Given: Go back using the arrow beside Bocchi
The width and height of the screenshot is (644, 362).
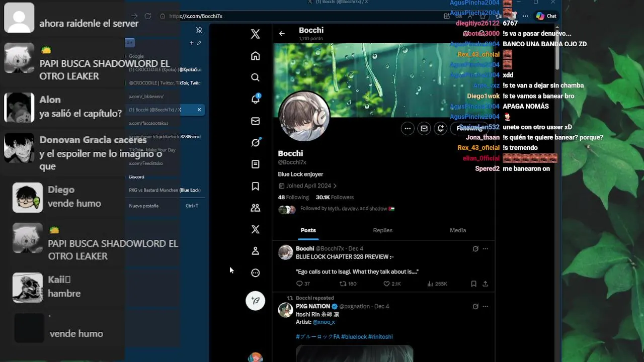Looking at the screenshot, I should click(282, 34).
